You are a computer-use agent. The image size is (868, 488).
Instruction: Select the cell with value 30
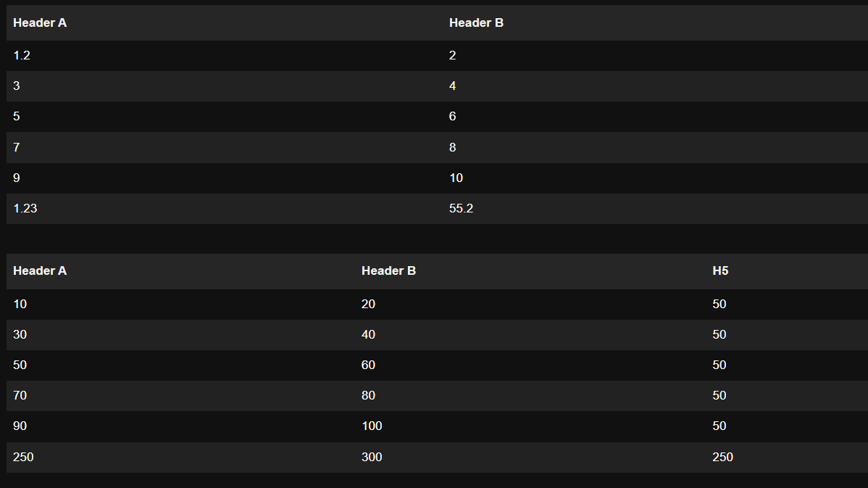(x=20, y=334)
